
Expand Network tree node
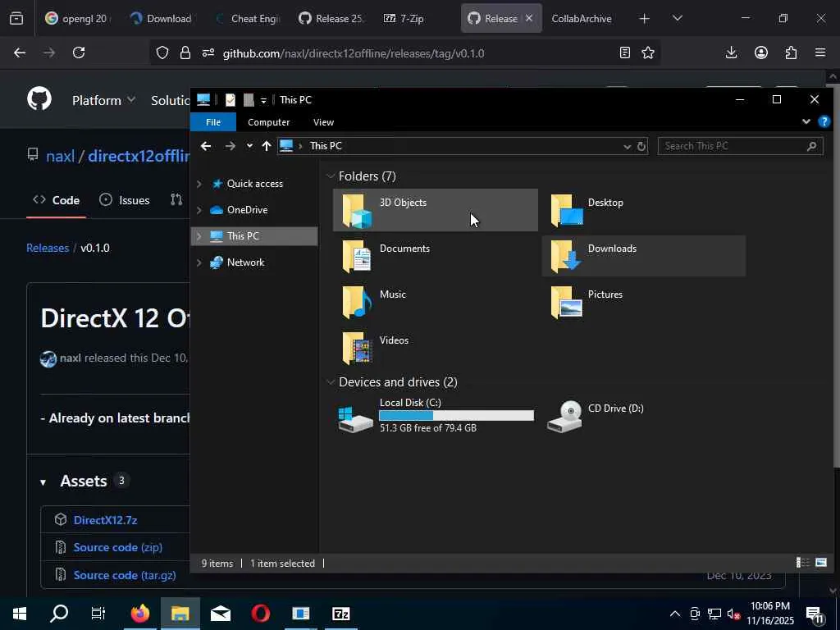coord(199,262)
